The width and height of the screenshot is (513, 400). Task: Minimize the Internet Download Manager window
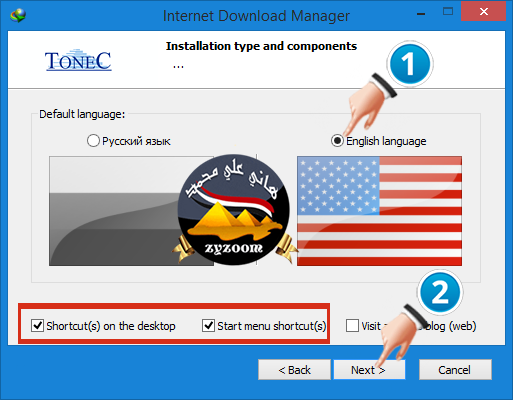(421, 13)
